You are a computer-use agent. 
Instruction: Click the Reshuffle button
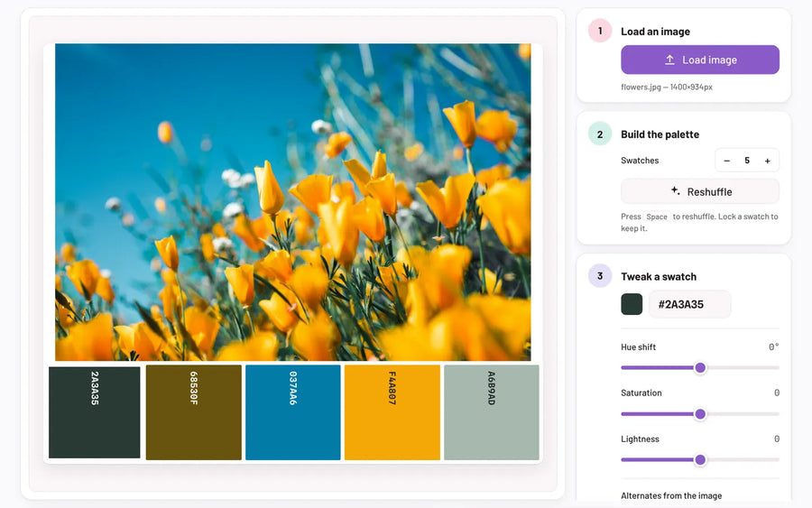tap(699, 191)
